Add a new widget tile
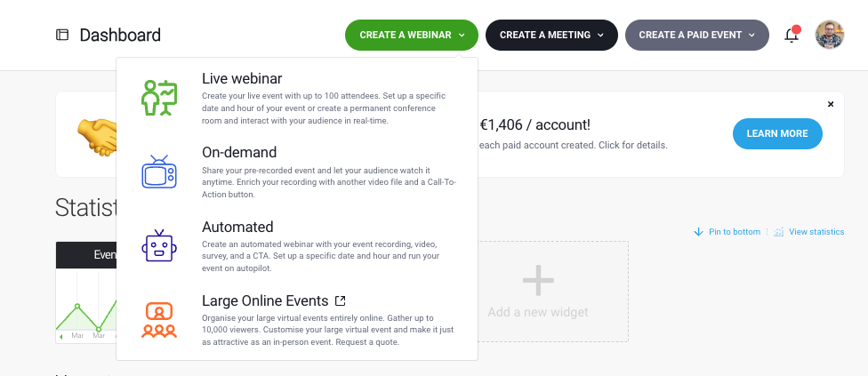This screenshot has height=376, width=868. click(x=538, y=292)
